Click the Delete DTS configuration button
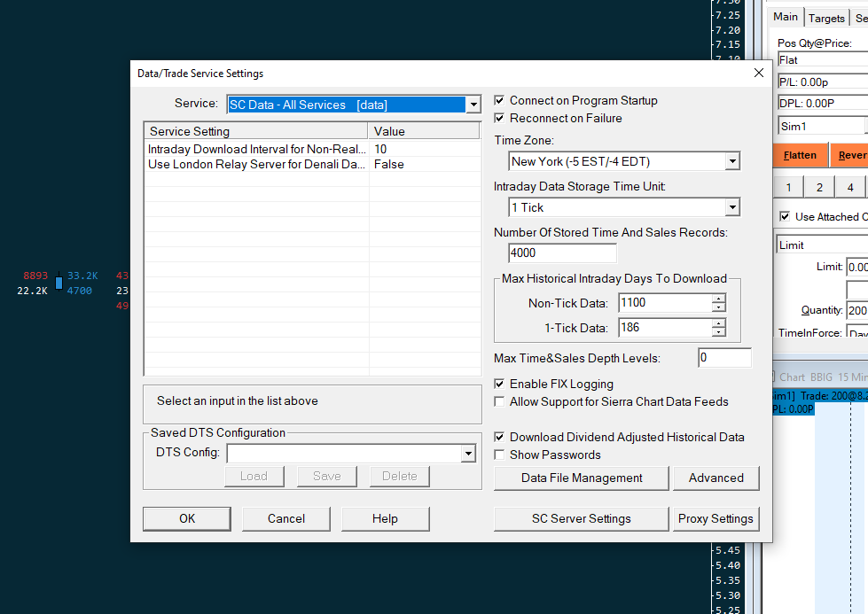The image size is (868, 614). click(x=400, y=477)
